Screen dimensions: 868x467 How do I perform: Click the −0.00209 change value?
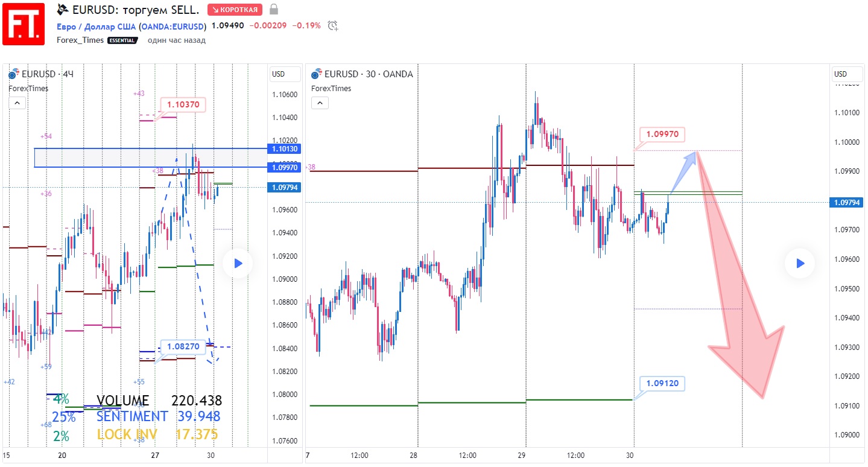pyautogui.click(x=268, y=26)
